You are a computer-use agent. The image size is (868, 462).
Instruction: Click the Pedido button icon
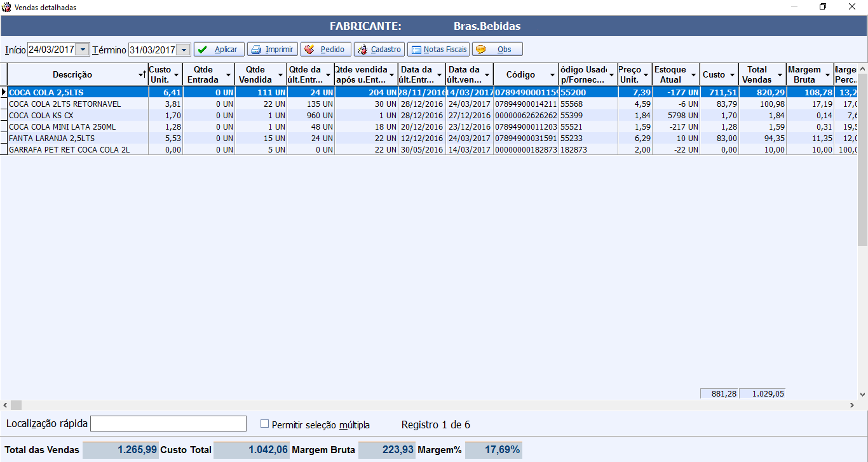(309, 50)
